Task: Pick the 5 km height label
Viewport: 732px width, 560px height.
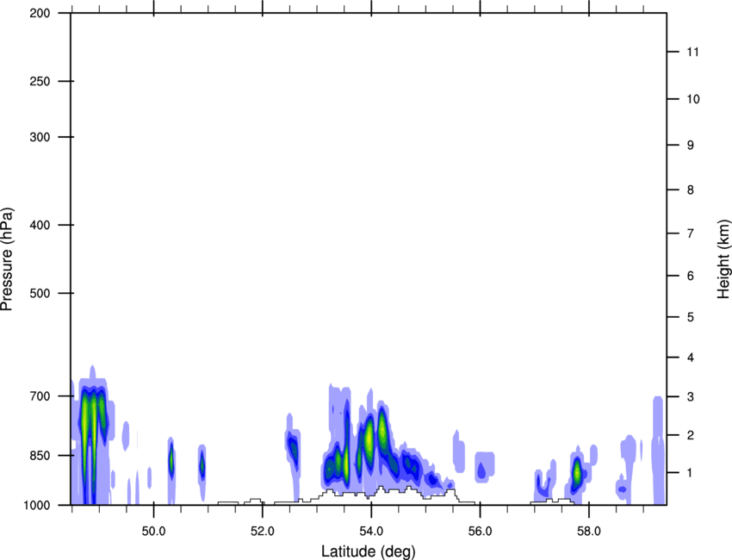Action: click(691, 318)
